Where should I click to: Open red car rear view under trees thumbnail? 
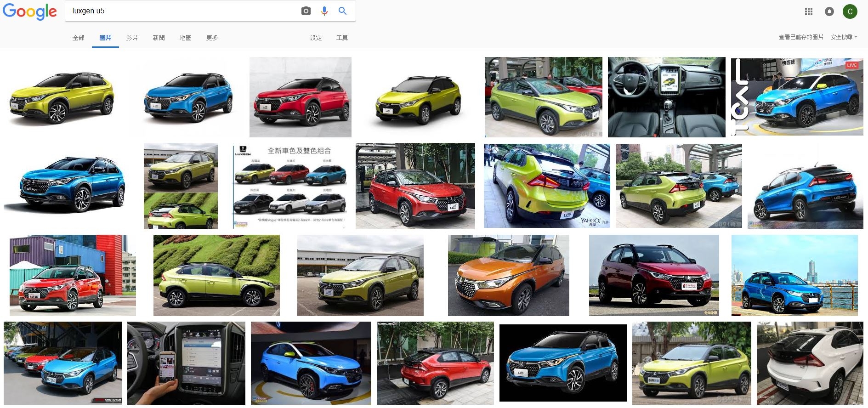[x=435, y=363]
